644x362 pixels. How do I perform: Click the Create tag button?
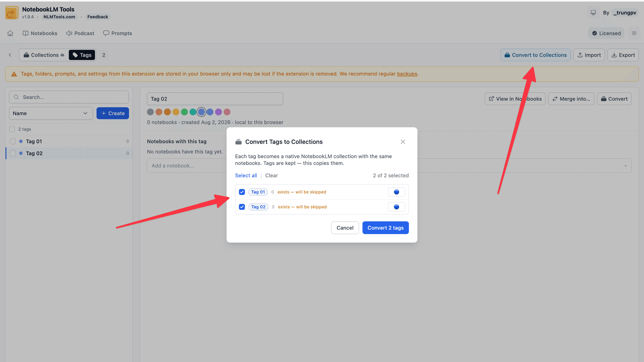pyautogui.click(x=113, y=113)
